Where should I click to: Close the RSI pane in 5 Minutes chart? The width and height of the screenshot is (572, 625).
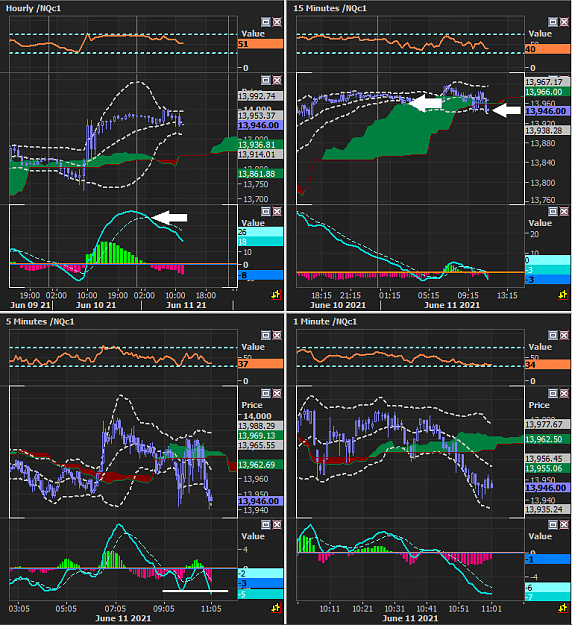tap(277, 335)
